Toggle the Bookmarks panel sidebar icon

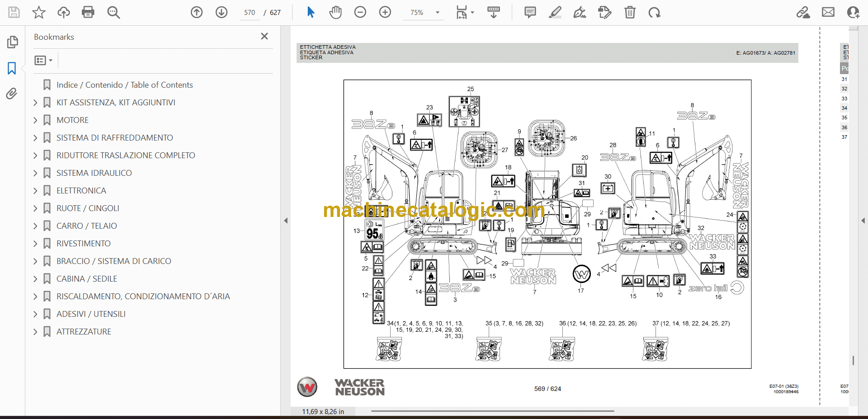click(12, 68)
